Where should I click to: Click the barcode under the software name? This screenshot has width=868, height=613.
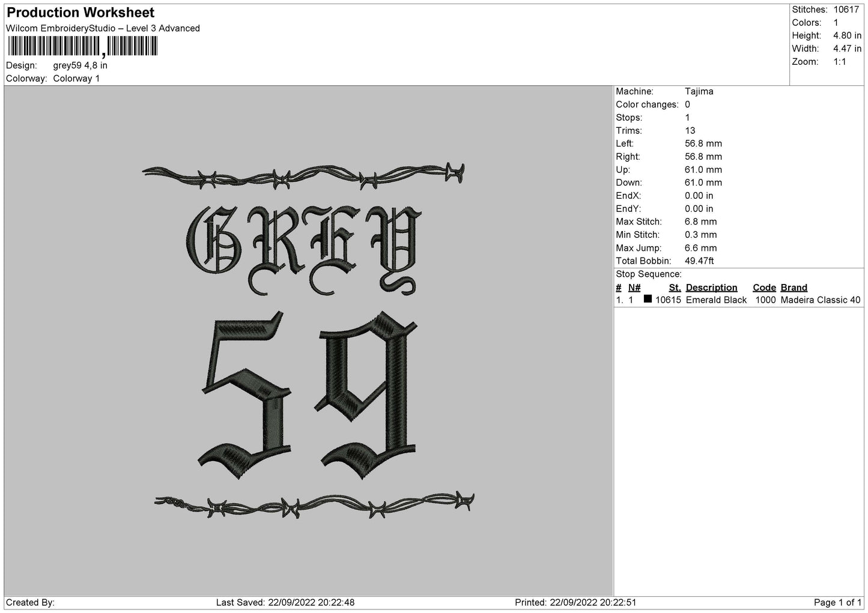coord(82,46)
